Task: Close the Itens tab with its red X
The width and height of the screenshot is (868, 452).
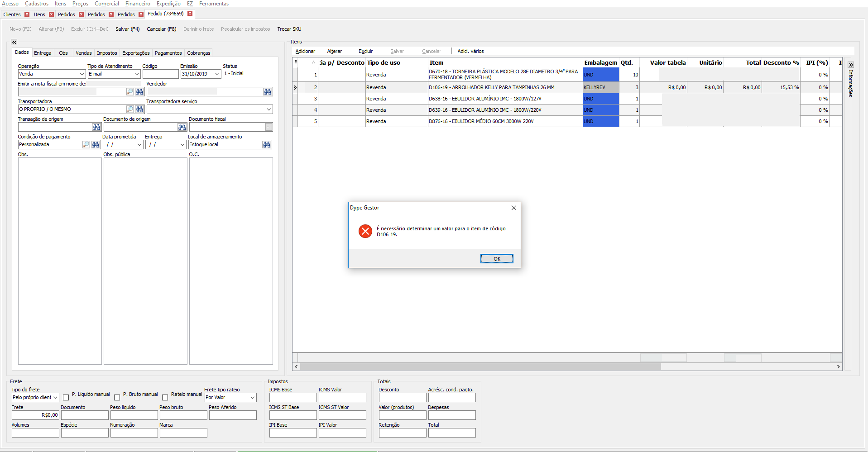Action: click(x=51, y=14)
